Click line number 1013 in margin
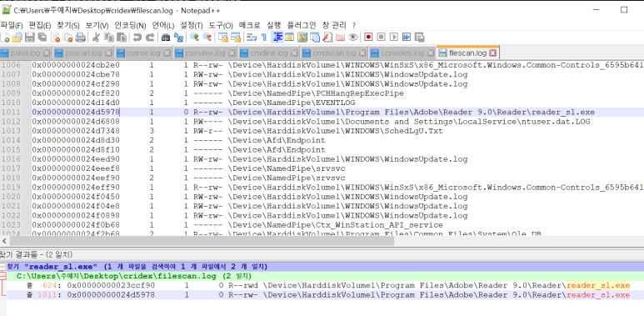 [10, 131]
